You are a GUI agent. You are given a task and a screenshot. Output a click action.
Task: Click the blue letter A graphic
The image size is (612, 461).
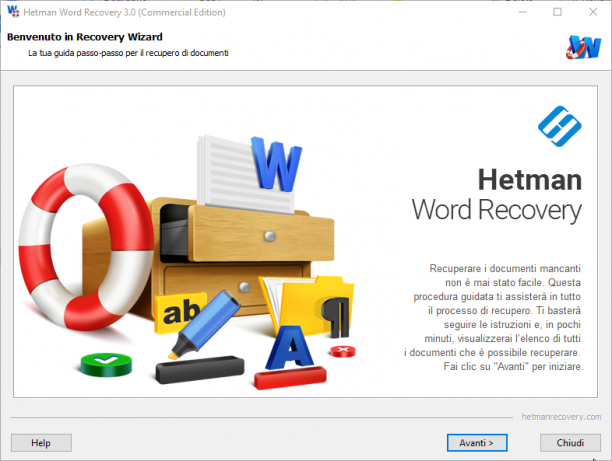click(290, 347)
